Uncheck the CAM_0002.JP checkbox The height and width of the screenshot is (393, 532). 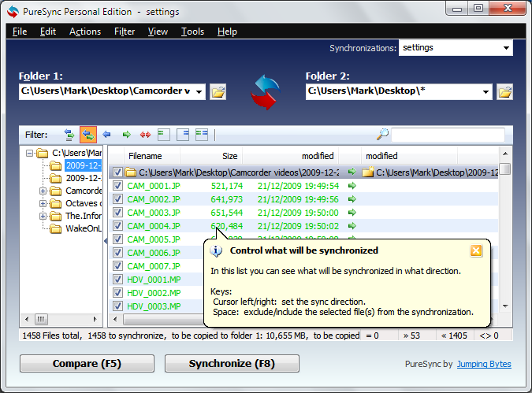pyautogui.click(x=117, y=199)
